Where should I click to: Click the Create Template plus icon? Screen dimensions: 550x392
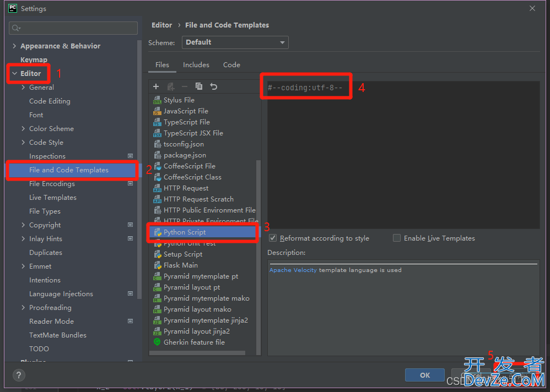(156, 86)
